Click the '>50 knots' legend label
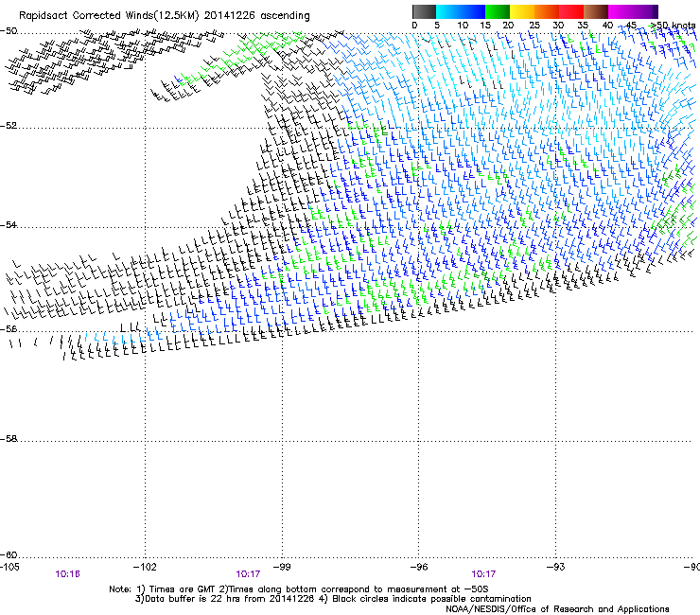Image resolution: width=700 pixels, height=615 pixels. coord(673,26)
